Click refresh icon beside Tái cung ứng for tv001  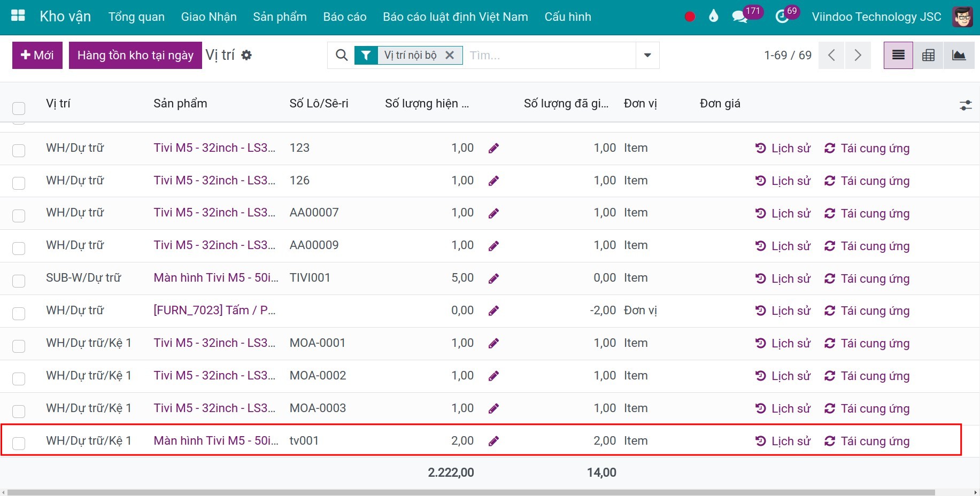click(x=830, y=441)
